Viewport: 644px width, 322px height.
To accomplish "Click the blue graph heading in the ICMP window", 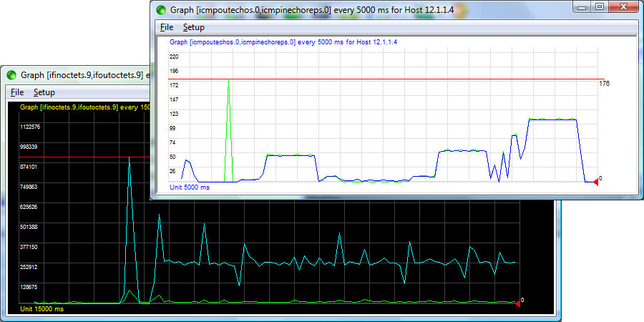I will [x=283, y=42].
